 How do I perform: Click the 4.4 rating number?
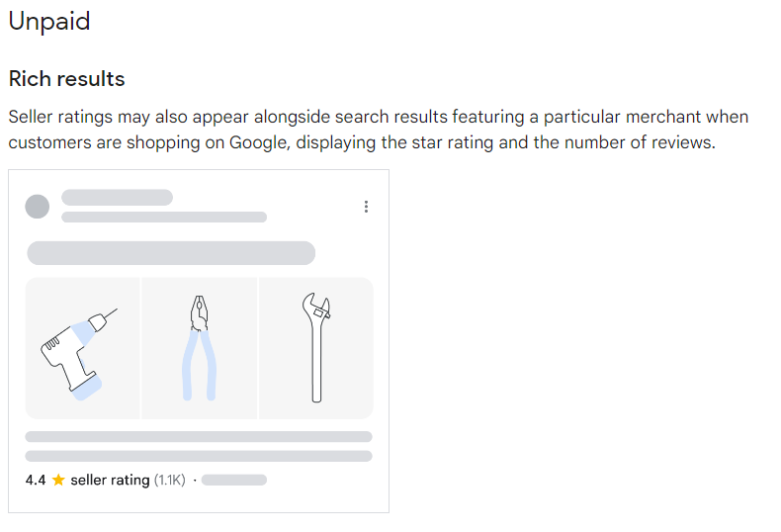click(x=36, y=481)
